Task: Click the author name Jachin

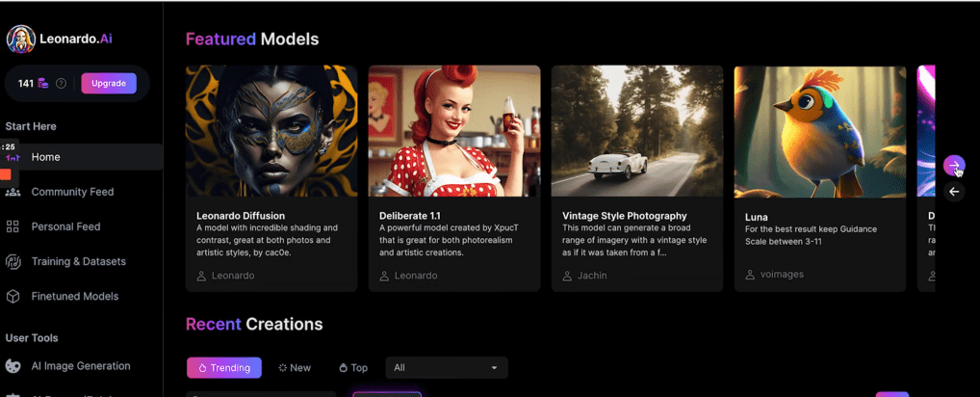Action: point(592,276)
